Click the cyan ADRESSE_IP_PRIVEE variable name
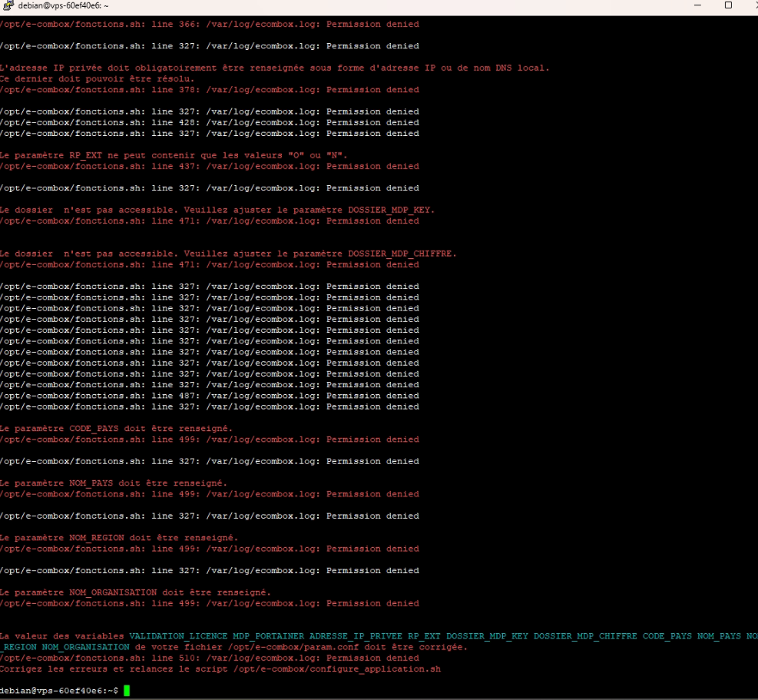 [356, 636]
